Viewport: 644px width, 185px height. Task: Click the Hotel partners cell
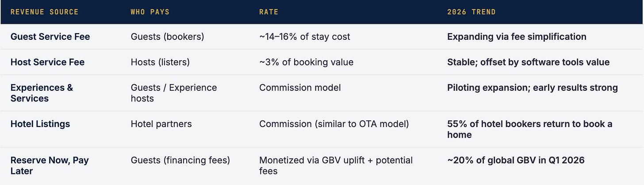pos(161,124)
